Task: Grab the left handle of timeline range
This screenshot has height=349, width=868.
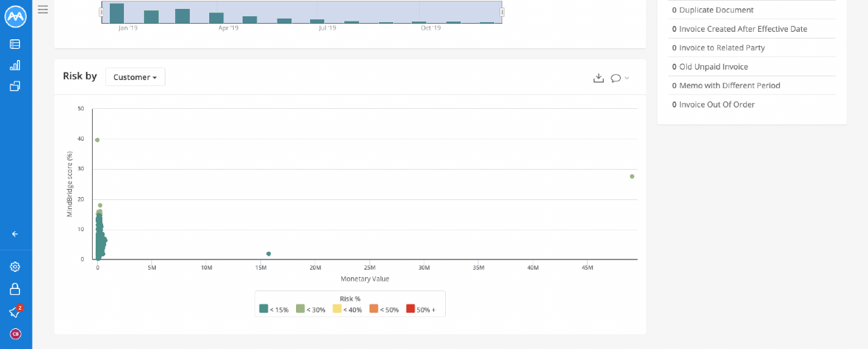Action: (102, 12)
